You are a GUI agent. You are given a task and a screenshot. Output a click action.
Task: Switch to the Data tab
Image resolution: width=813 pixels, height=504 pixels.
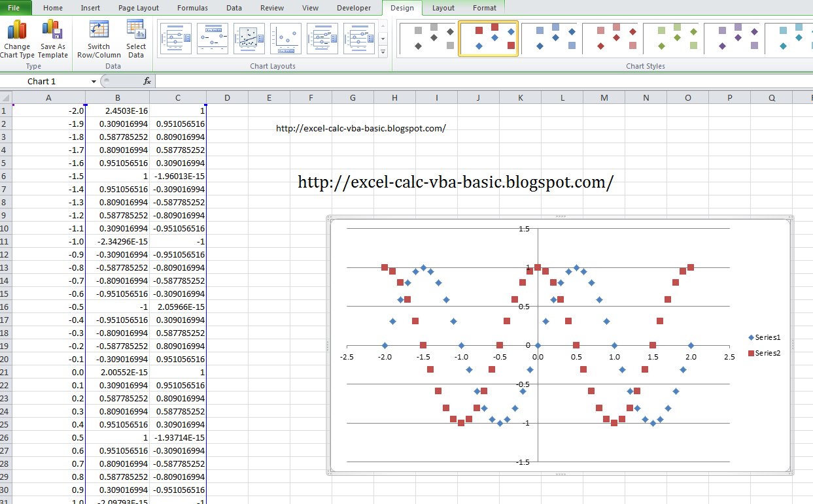[x=234, y=8]
